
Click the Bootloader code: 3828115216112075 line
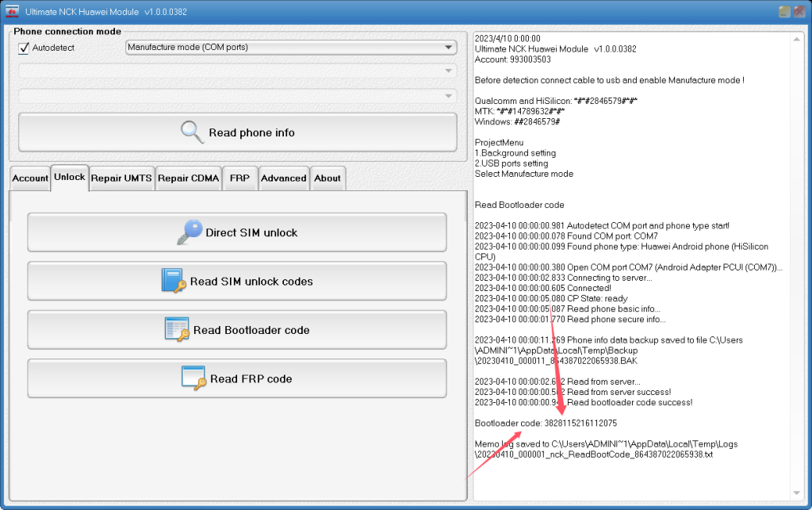pos(546,423)
